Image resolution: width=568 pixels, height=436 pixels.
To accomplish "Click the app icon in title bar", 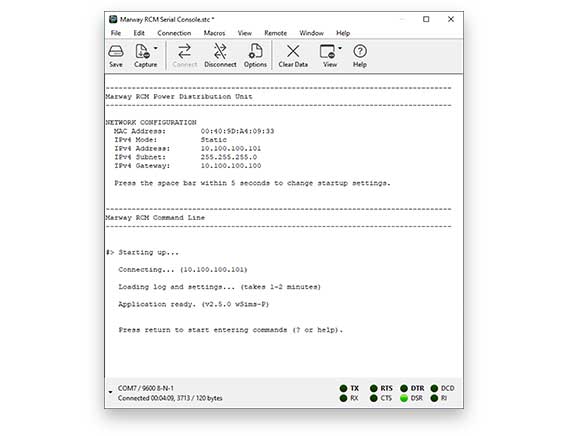I will point(113,19).
